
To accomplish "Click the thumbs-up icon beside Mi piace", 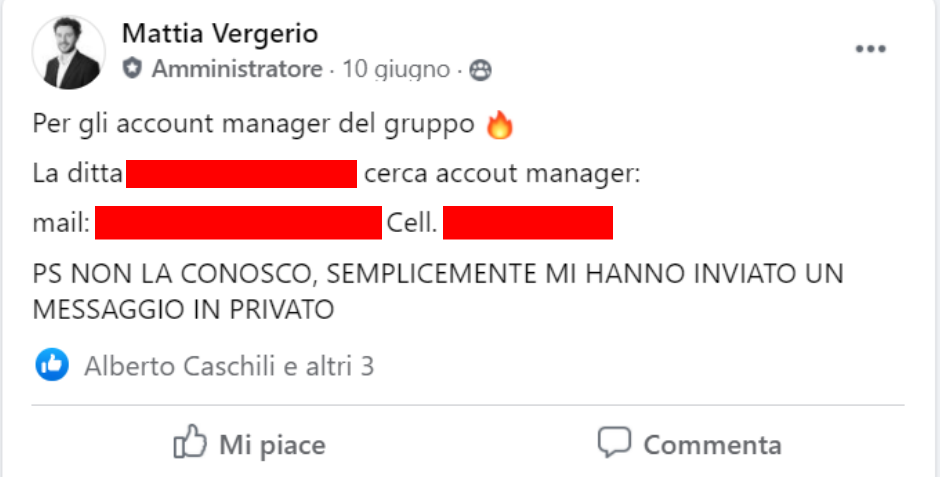I will [x=190, y=442].
